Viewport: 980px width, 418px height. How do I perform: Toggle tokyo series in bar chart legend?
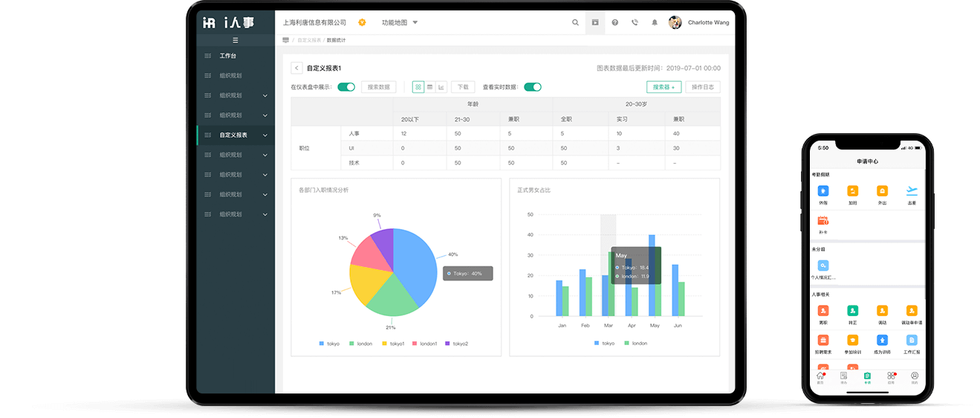[x=604, y=343]
